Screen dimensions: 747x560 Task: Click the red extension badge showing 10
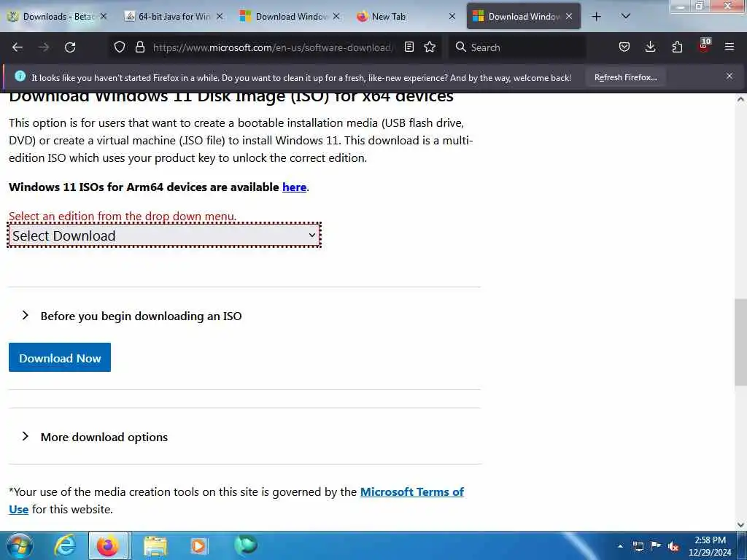point(704,46)
